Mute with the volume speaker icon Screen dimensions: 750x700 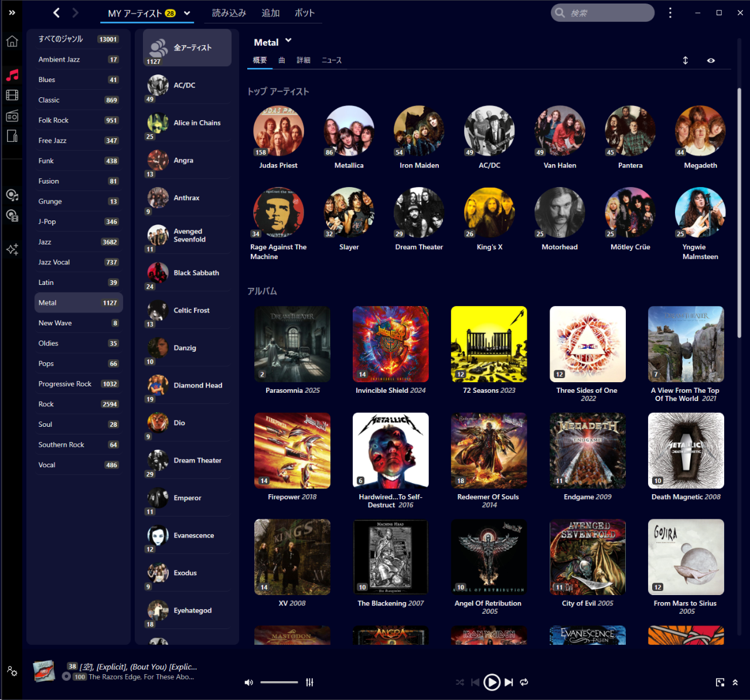(249, 682)
